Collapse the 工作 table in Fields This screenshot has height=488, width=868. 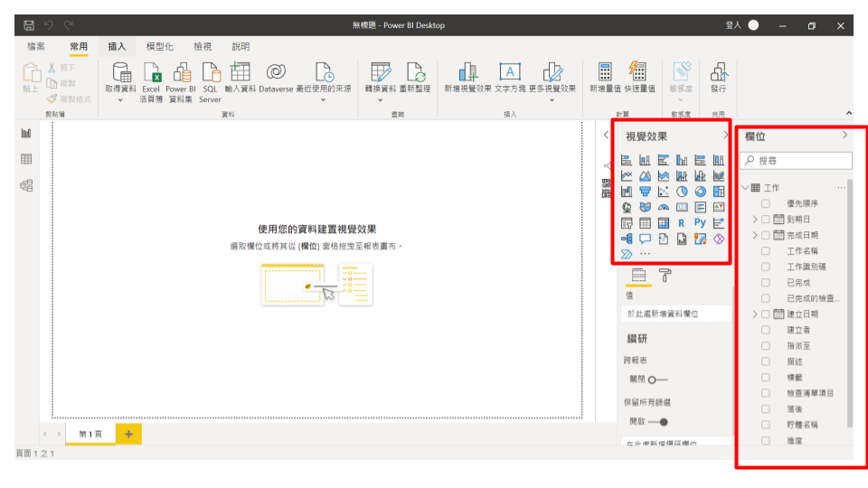pyautogui.click(x=745, y=188)
